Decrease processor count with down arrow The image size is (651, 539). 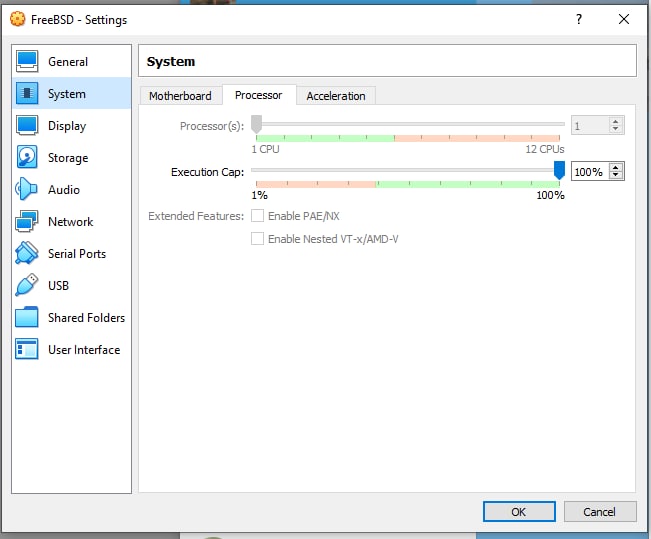click(616, 129)
